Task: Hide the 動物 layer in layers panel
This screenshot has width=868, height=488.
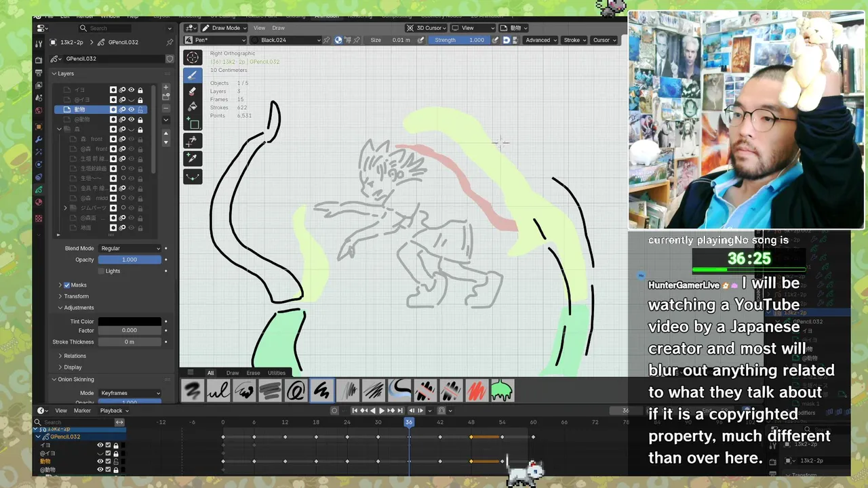Action: point(132,109)
